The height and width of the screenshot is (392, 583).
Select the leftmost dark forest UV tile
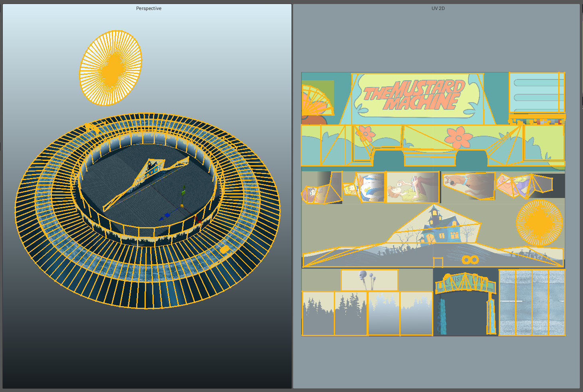coord(318,314)
